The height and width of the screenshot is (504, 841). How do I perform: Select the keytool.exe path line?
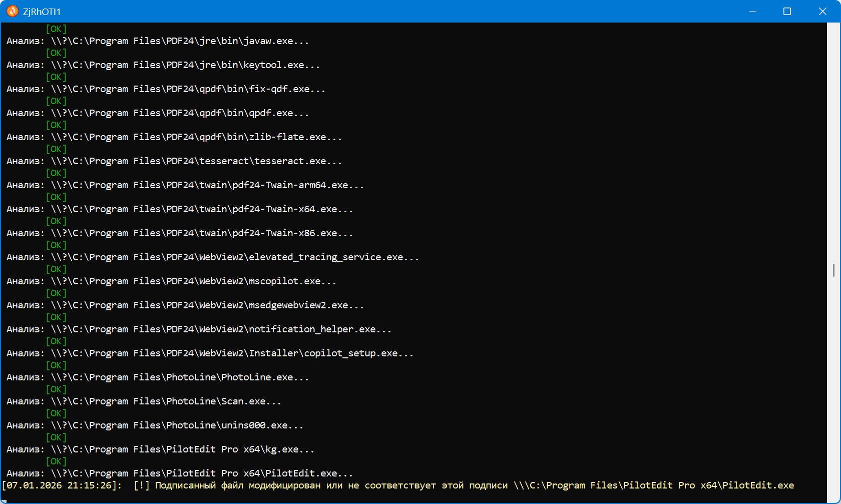(163, 65)
